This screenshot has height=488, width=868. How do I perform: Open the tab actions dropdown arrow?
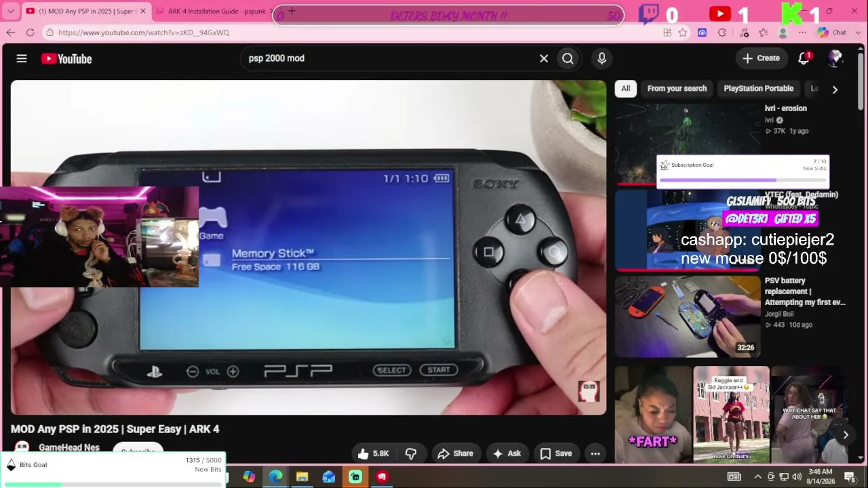pyautogui.click(x=10, y=12)
